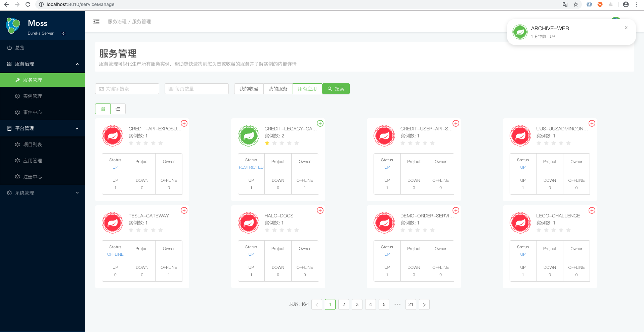Rate UUS-UUSADMINCON service with the fifth star
The image size is (644, 332).
568,143
